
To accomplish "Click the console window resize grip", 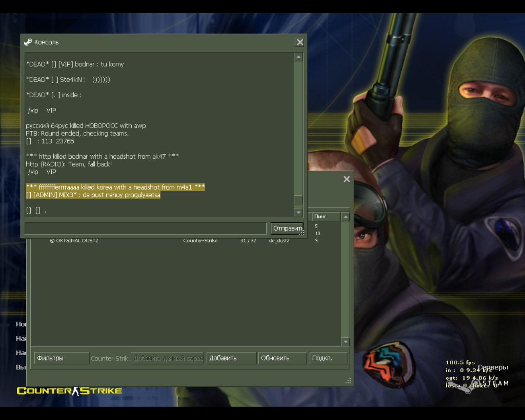I will pyautogui.click(x=302, y=233).
